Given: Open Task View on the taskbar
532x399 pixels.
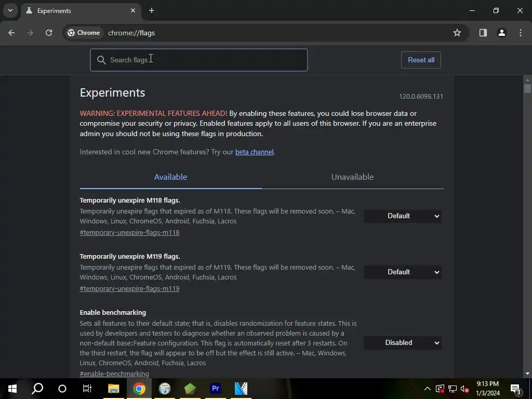Looking at the screenshot, I should click(87, 389).
